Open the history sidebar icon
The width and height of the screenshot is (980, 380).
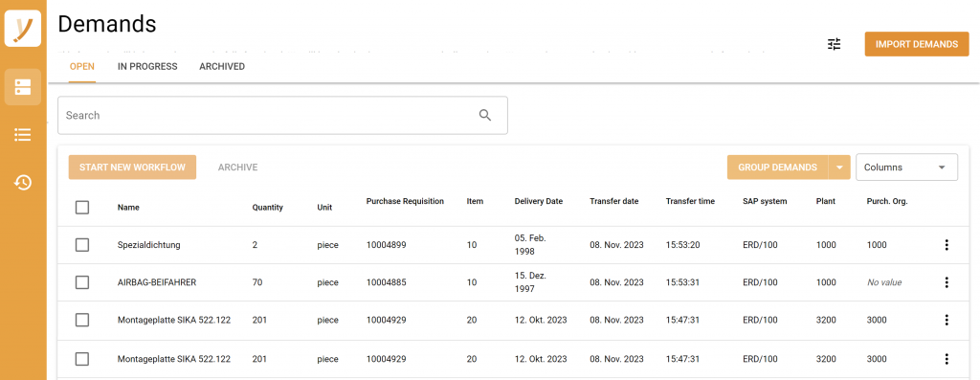(23, 183)
